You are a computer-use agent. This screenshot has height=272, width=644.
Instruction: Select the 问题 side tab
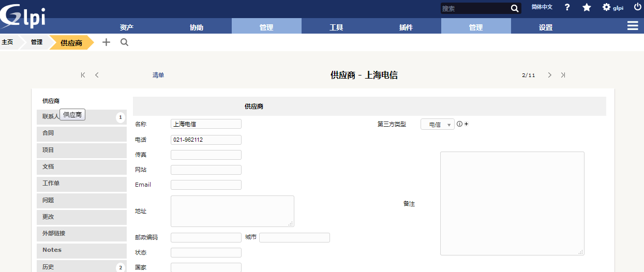82,200
